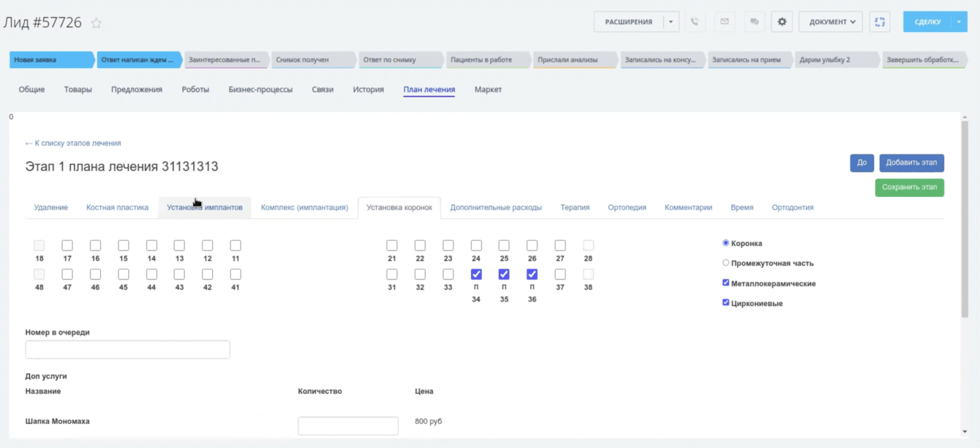Check tooth 17 checkbox

coord(67,245)
